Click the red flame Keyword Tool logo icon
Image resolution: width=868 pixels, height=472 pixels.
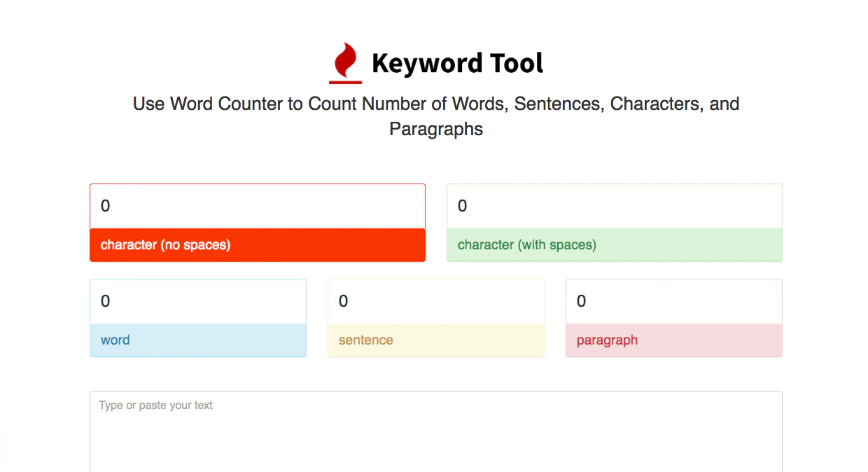click(x=345, y=63)
